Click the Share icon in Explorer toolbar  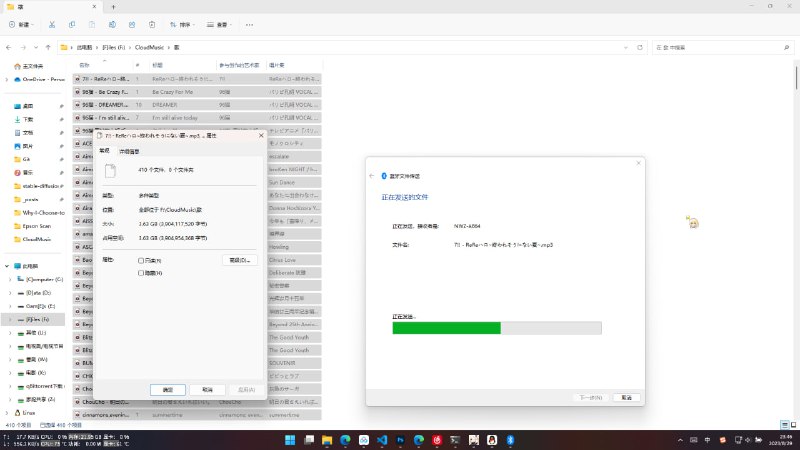pyautogui.click(x=132, y=24)
